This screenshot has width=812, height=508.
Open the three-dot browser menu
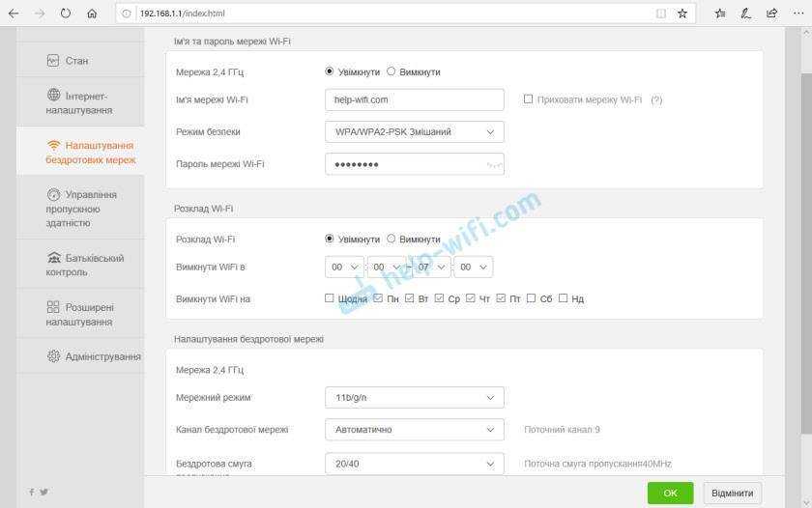coord(797,14)
